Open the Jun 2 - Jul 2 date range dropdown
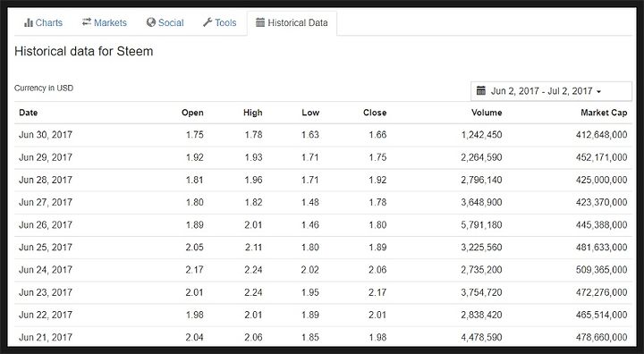 (x=551, y=91)
